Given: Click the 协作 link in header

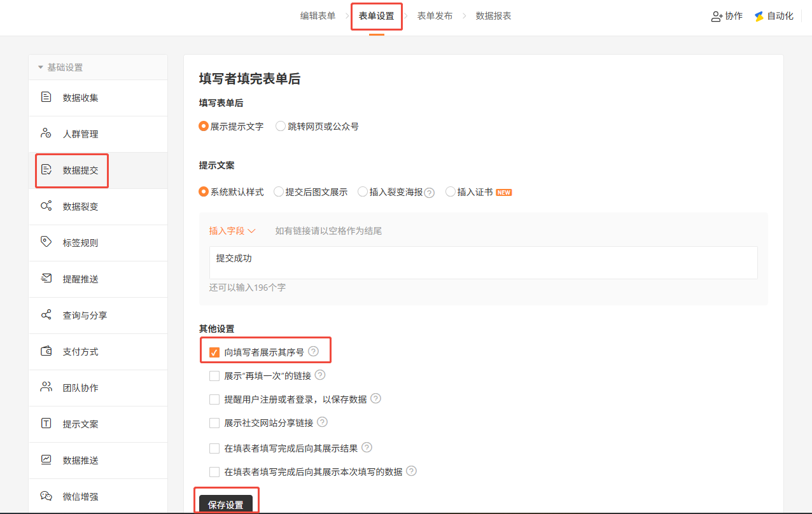Looking at the screenshot, I should [x=727, y=16].
